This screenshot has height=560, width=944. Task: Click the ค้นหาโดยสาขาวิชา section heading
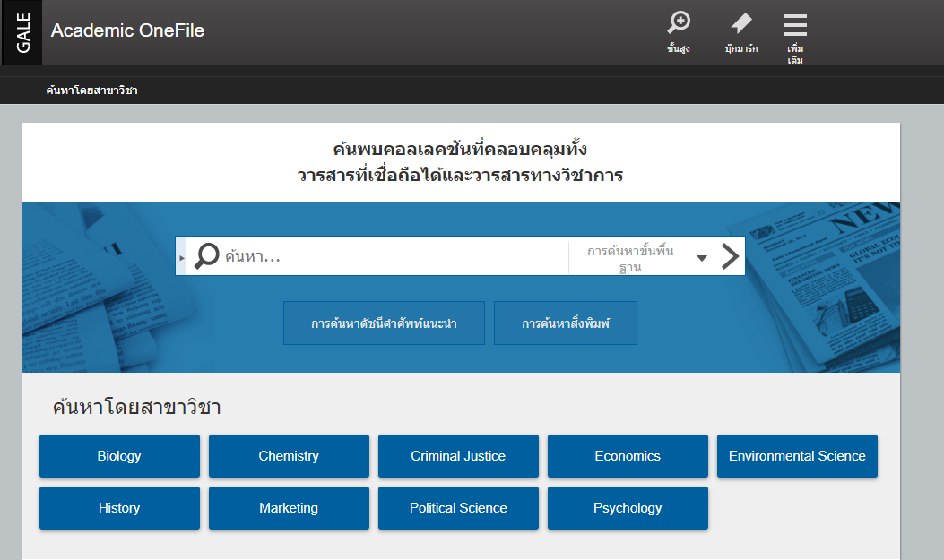(136, 407)
